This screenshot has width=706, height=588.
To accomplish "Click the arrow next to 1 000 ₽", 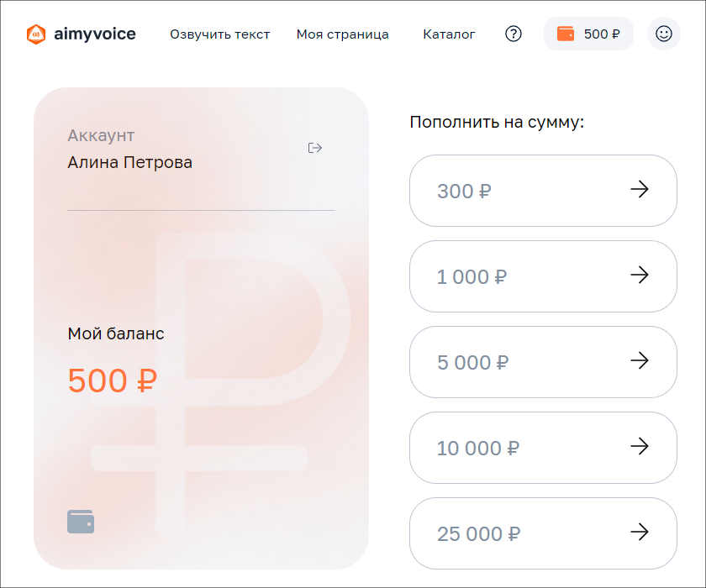I will pos(640,276).
